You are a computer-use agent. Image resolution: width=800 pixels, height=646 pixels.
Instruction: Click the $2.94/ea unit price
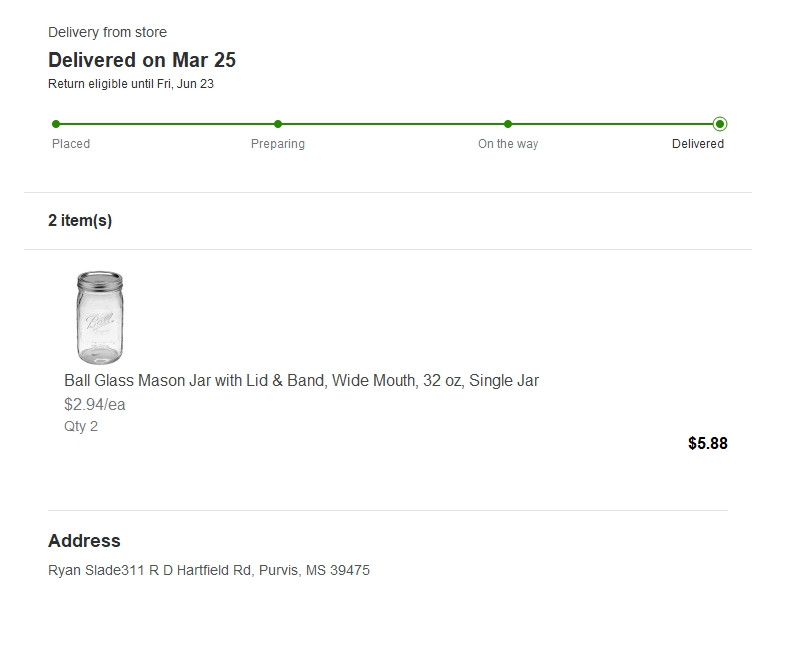click(95, 405)
